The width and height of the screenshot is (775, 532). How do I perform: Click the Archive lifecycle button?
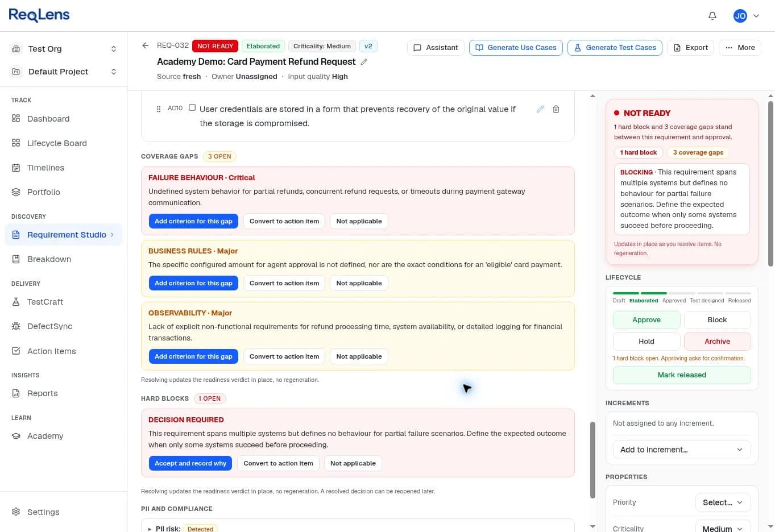point(718,342)
